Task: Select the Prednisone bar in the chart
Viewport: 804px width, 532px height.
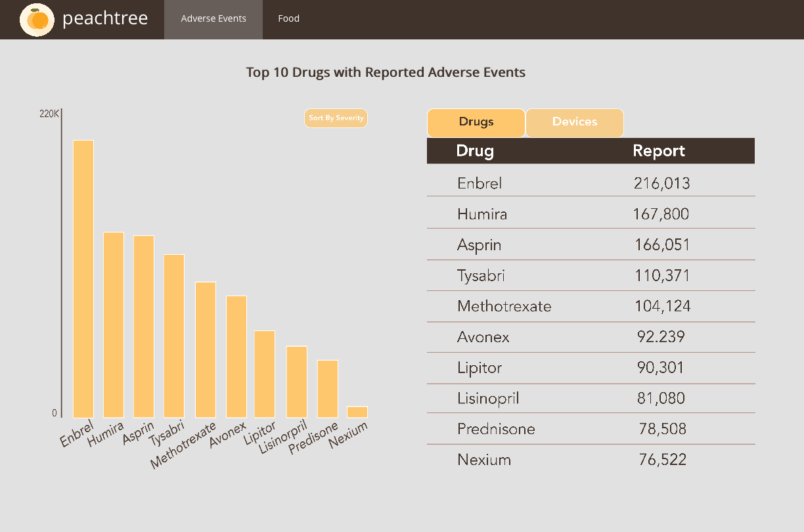Action: click(x=328, y=389)
